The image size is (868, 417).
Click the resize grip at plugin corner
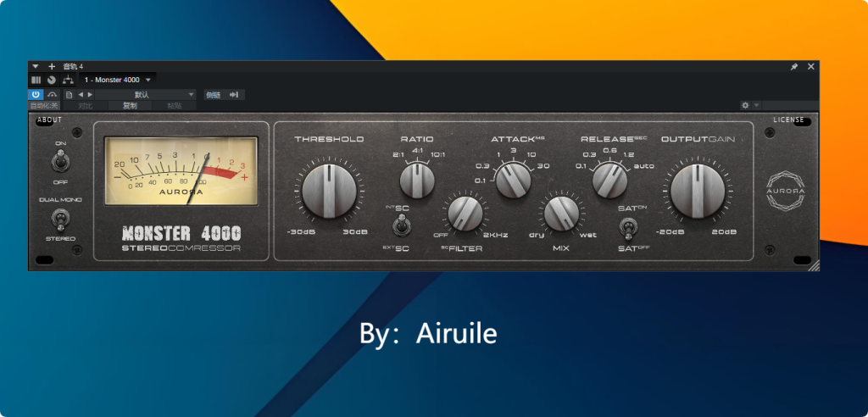(814, 266)
